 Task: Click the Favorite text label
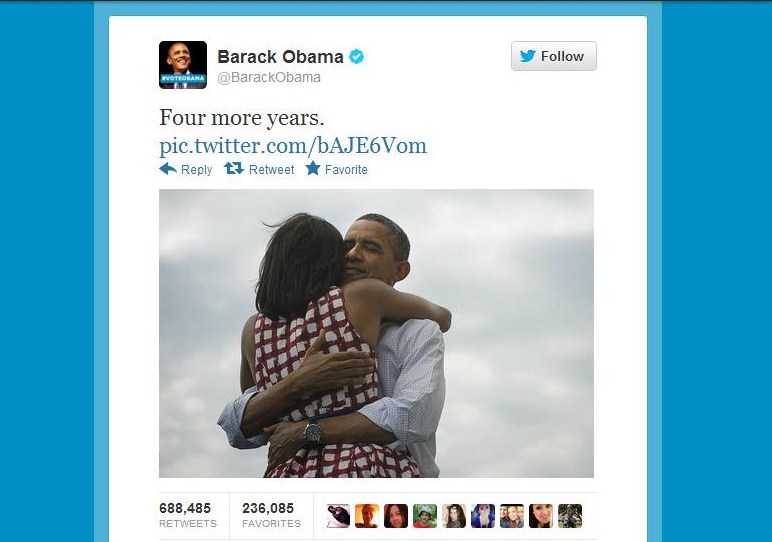point(346,169)
